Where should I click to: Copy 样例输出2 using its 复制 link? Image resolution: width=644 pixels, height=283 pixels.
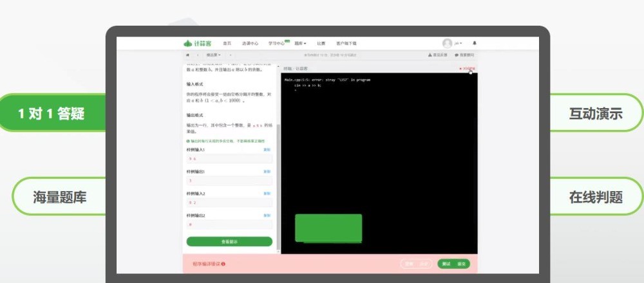click(267, 215)
